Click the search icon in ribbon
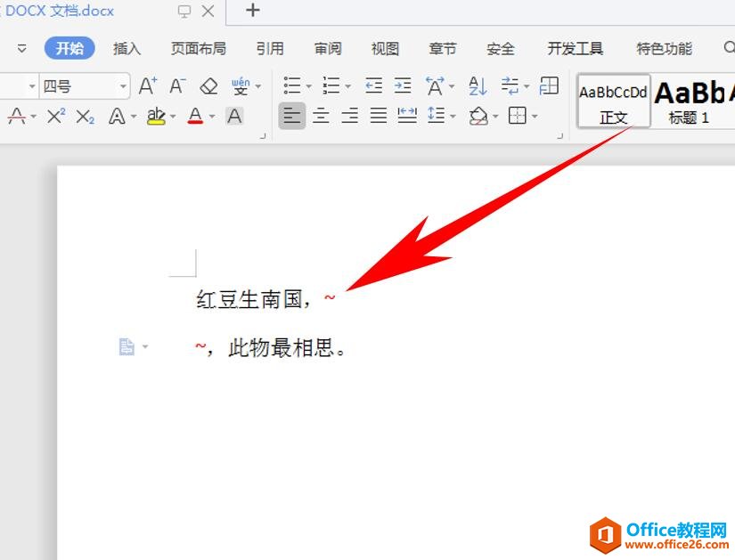 [x=729, y=47]
